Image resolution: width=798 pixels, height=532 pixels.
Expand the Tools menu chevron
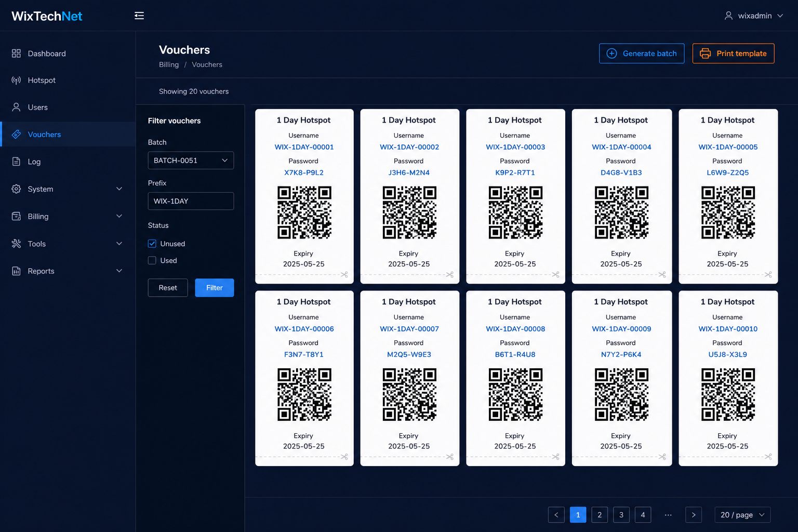coord(119,244)
